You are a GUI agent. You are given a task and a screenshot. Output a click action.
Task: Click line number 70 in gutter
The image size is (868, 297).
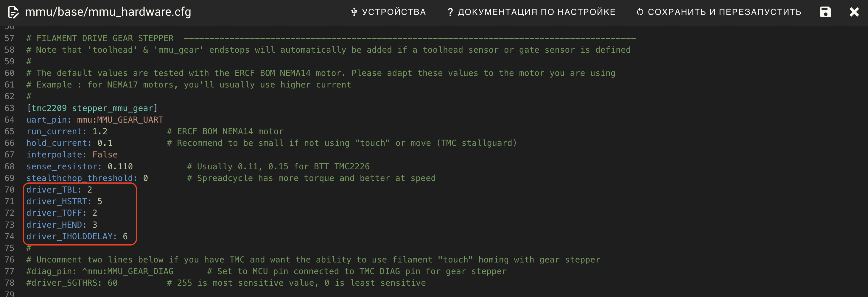10,190
